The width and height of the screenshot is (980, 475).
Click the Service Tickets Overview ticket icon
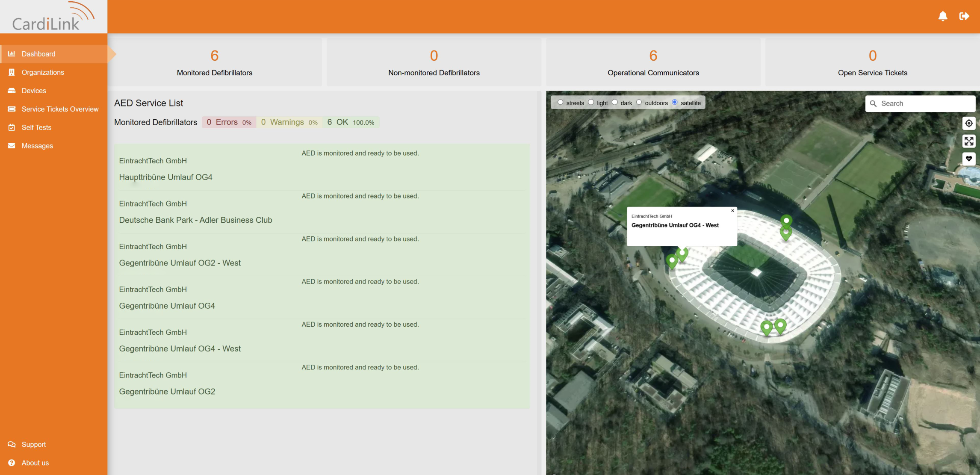coord(12,109)
